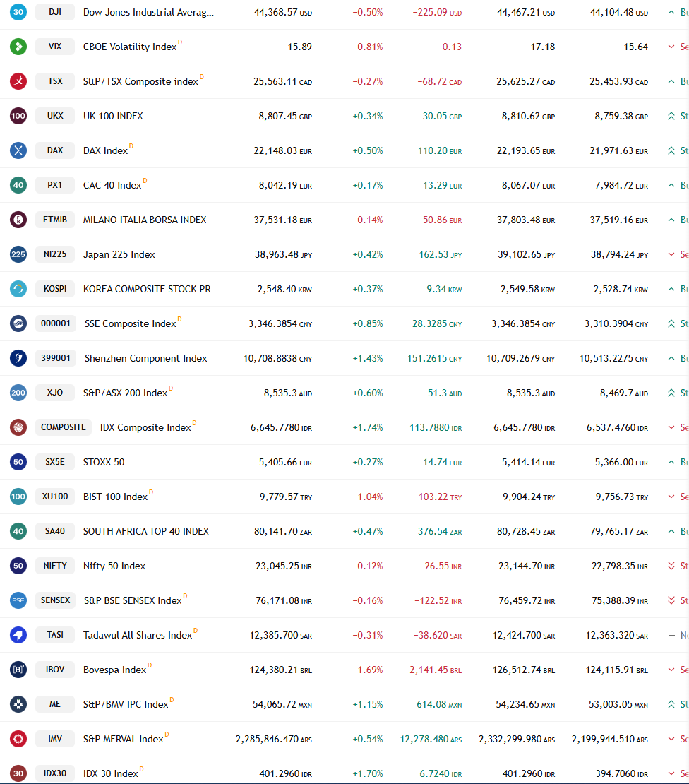Select the IDX30 ticker badge
This screenshot has height=784, width=689.
click(55, 773)
